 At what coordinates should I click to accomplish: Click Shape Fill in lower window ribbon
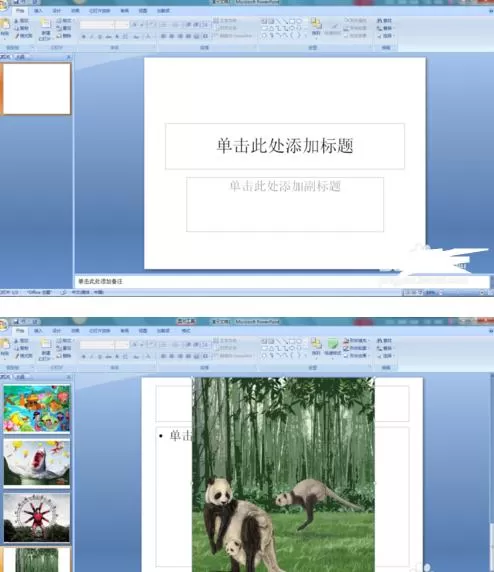tap(356, 341)
